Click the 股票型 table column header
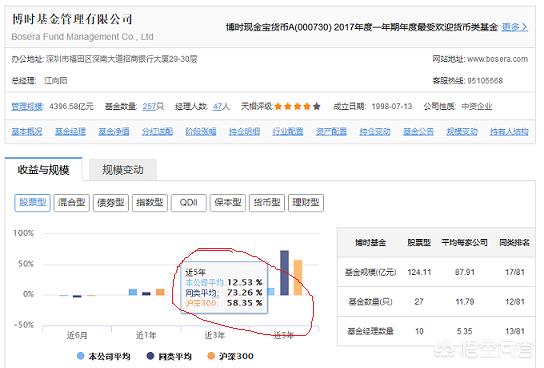 click(x=419, y=242)
